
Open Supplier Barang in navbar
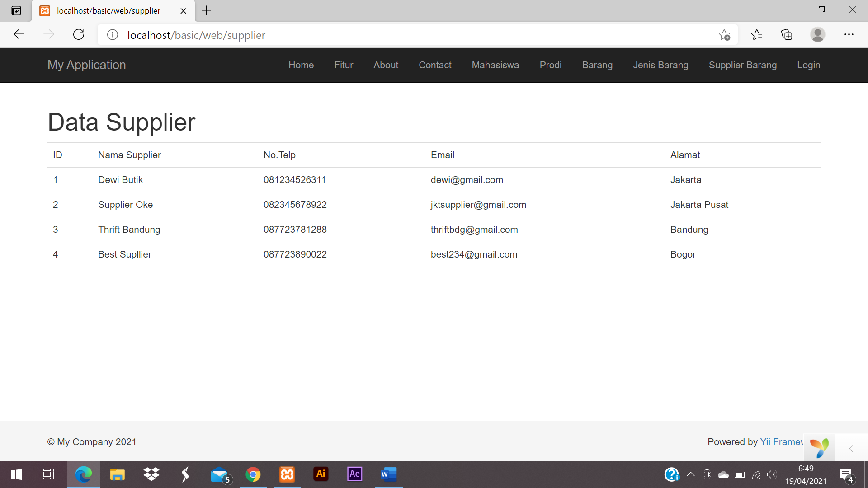coord(742,65)
